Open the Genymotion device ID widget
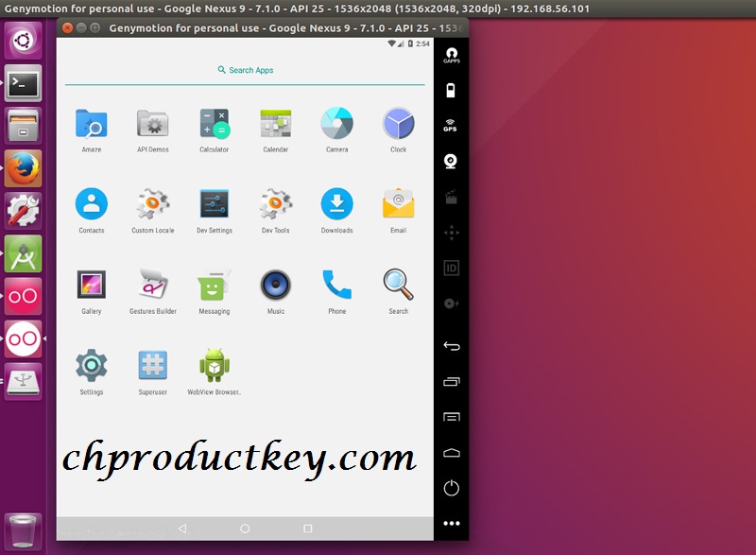This screenshot has height=555, width=756. 452,269
